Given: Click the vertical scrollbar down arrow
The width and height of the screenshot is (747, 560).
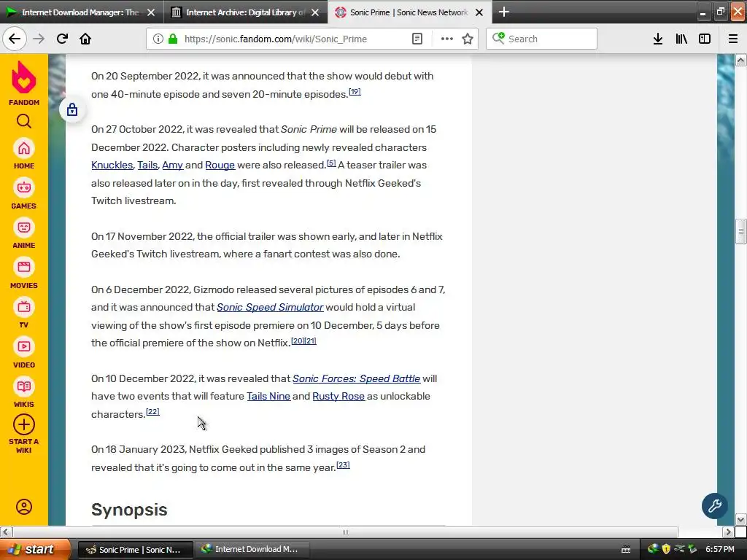Looking at the screenshot, I should point(740,519).
